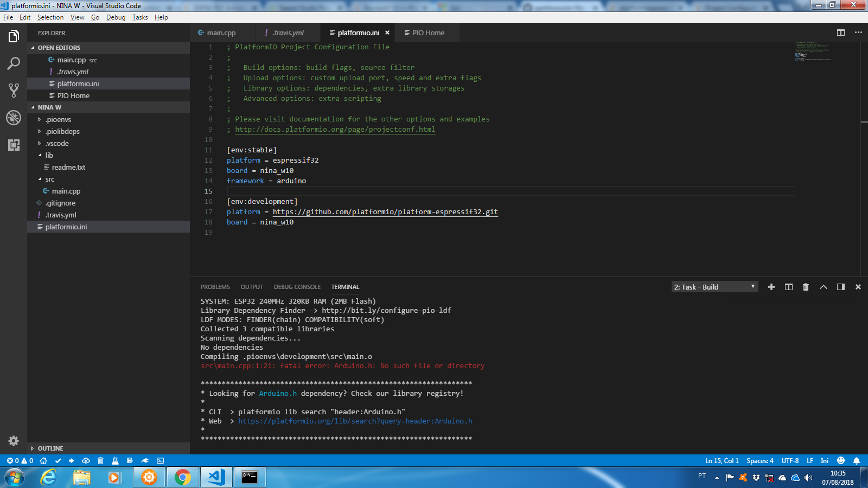Open the Debug menu

click(x=116, y=17)
